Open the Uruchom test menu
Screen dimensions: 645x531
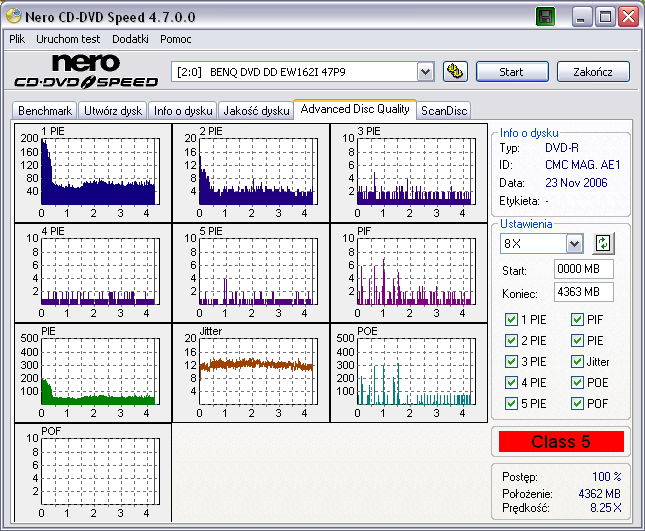68,39
